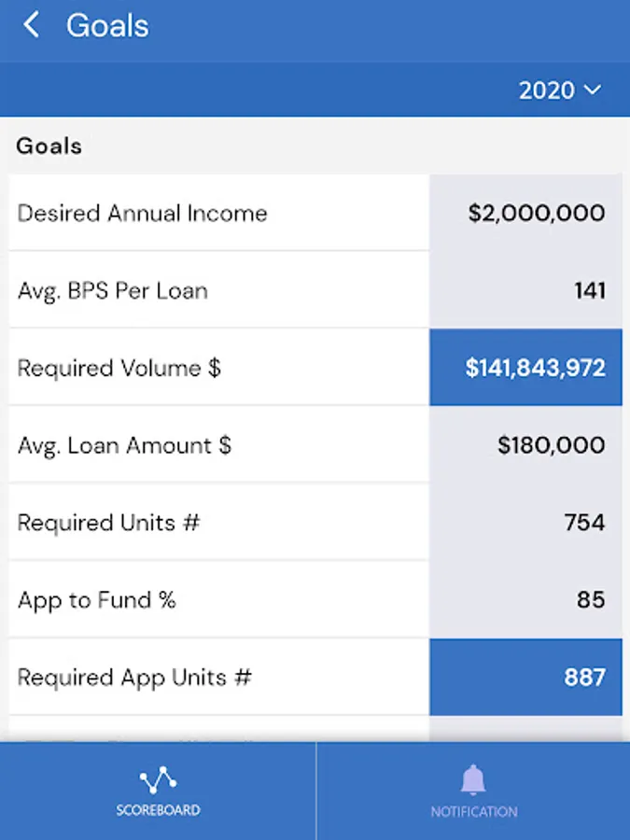
Task: Edit the $2,000,000 desired income field
Action: tap(525, 213)
